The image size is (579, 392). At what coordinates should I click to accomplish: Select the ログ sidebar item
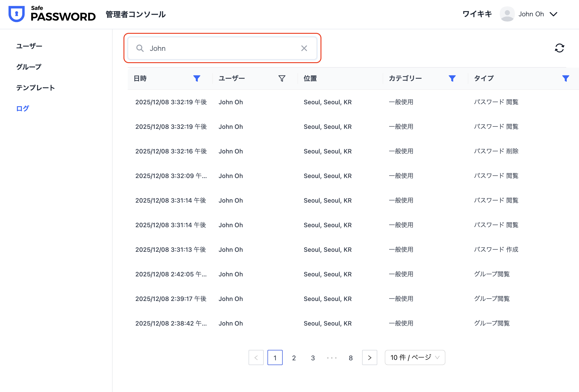[x=23, y=109]
